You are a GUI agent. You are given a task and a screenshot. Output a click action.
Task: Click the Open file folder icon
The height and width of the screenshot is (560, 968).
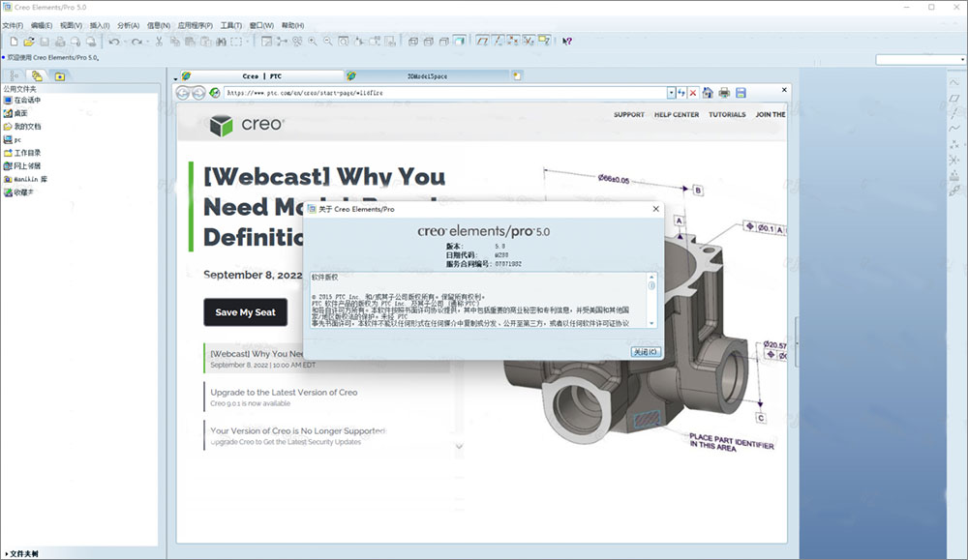pos(28,42)
